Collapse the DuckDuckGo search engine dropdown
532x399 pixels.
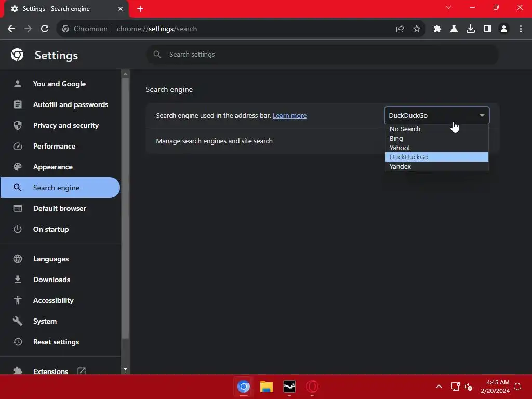pyautogui.click(x=436, y=115)
